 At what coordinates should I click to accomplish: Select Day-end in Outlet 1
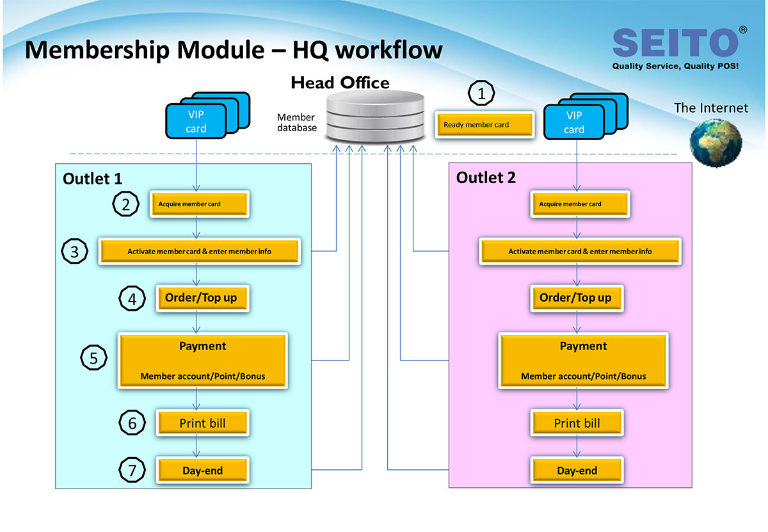coord(202,471)
